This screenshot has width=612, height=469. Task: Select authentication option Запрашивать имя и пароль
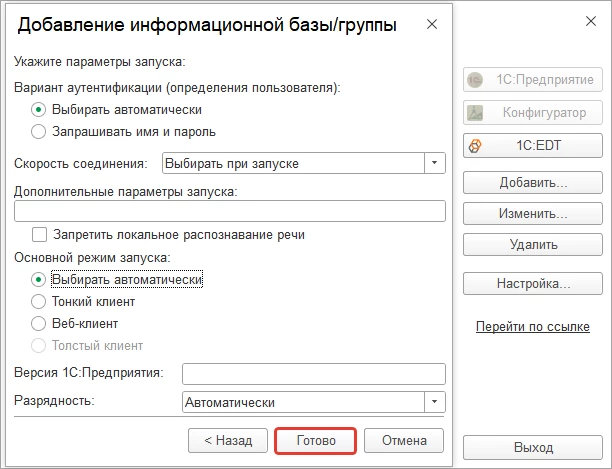[38, 131]
